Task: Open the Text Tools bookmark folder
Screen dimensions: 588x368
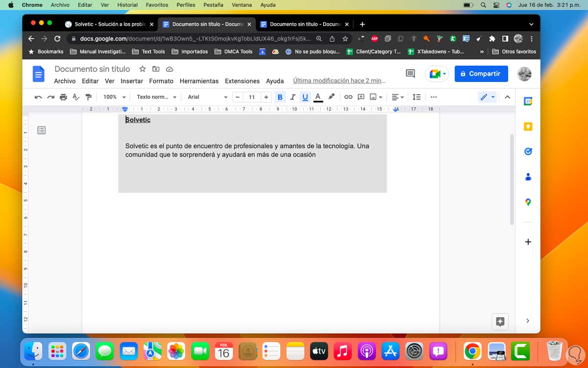Action: [x=148, y=52]
